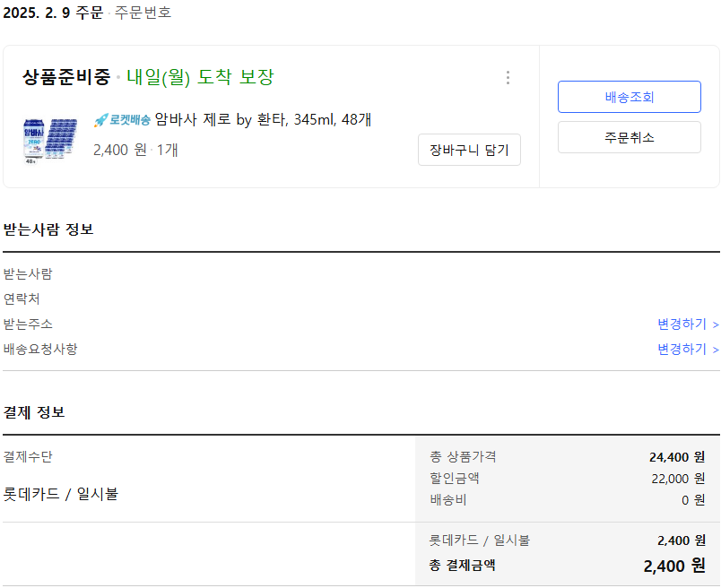This screenshot has width=721, height=588.
Task: Add item with 장바구니 담기 button
Action: 469,150
